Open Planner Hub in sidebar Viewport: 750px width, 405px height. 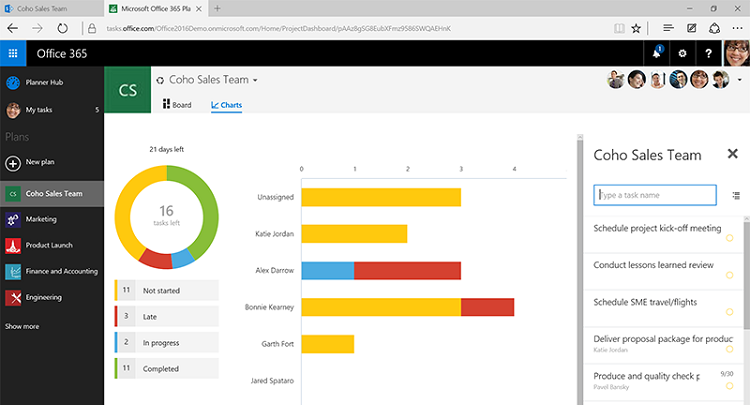(x=52, y=82)
